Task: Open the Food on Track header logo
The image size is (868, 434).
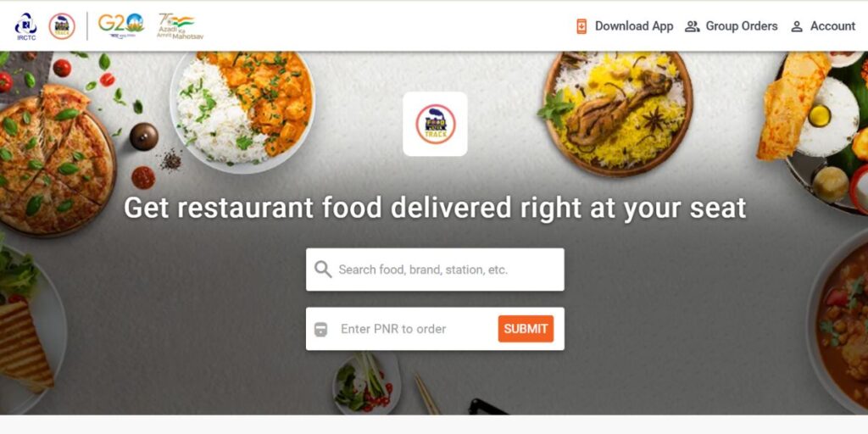Action: click(x=62, y=26)
